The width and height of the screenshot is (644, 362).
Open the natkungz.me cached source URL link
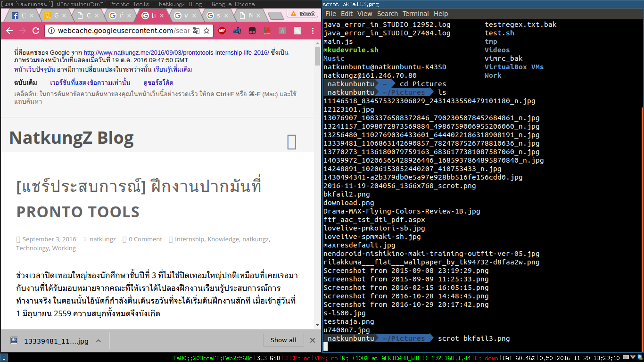click(176, 53)
